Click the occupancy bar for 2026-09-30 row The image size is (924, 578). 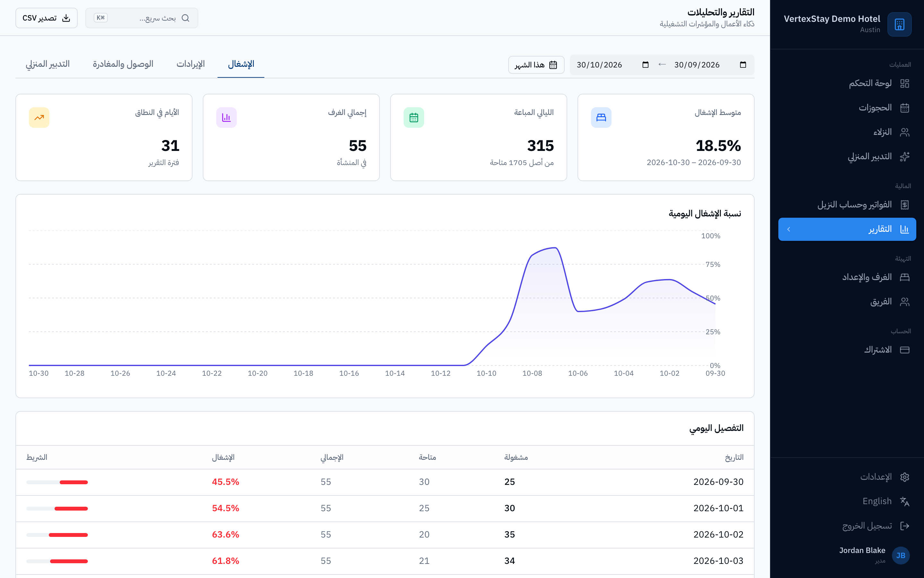[x=57, y=482]
